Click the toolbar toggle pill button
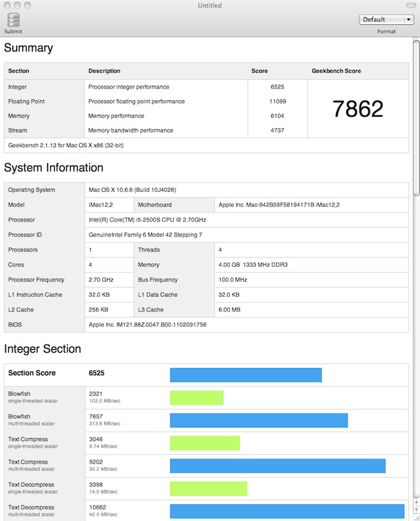This screenshot has height=521, width=420. [411, 5]
